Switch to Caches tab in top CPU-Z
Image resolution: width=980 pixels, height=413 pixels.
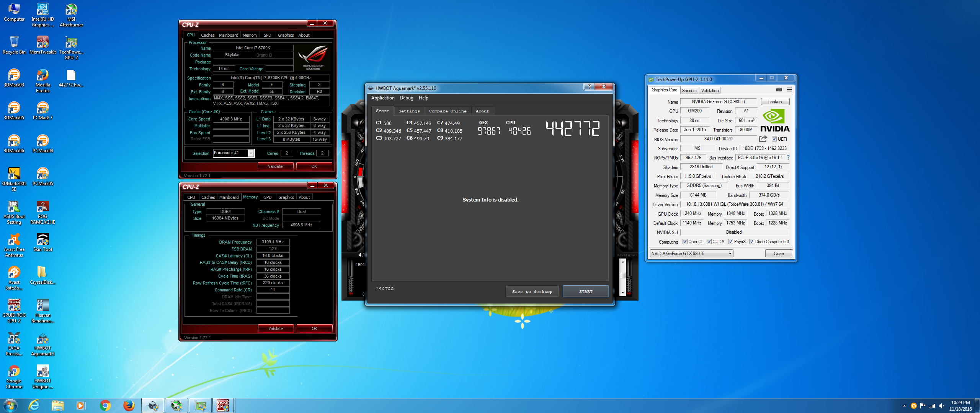coord(207,35)
